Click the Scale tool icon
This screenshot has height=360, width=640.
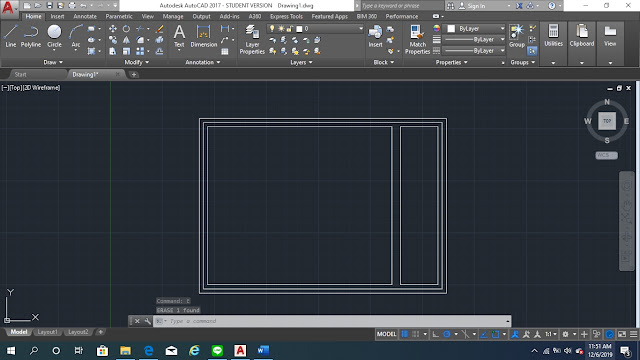[x=127, y=51]
